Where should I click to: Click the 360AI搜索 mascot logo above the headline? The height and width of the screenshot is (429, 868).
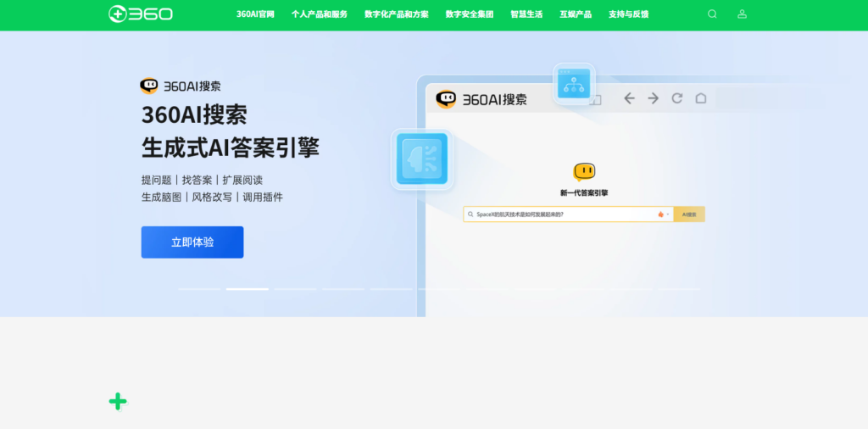pos(149,86)
